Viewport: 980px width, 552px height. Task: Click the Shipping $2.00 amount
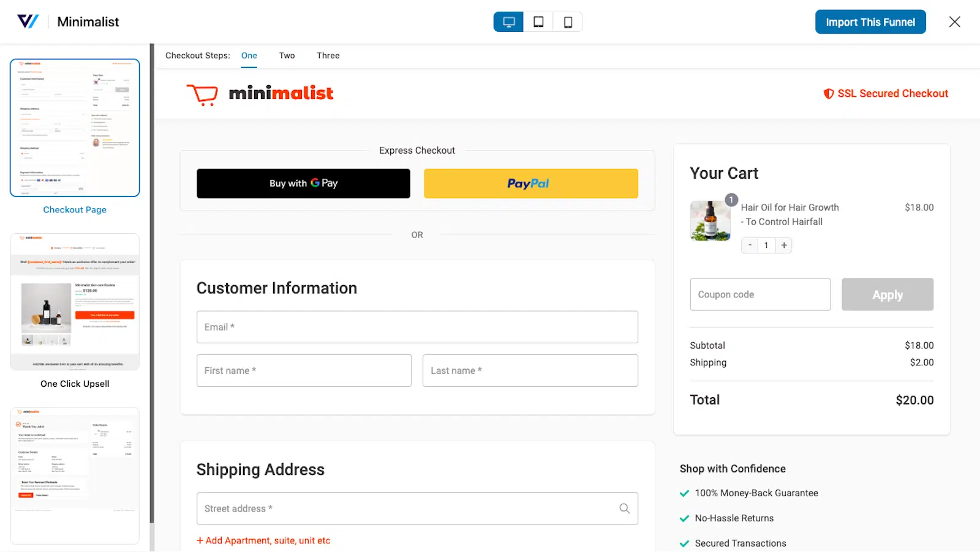[x=922, y=362]
